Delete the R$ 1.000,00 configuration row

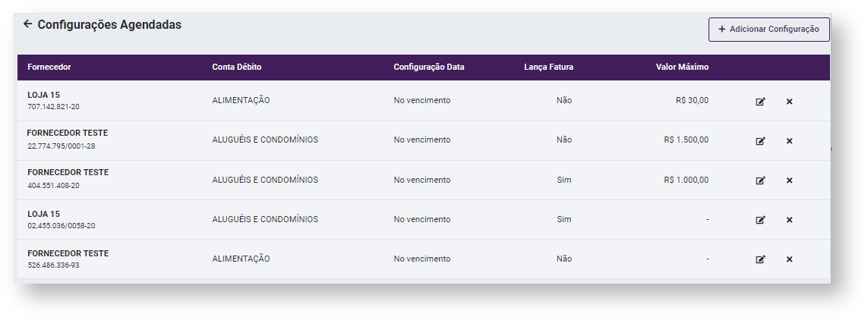[x=789, y=180]
